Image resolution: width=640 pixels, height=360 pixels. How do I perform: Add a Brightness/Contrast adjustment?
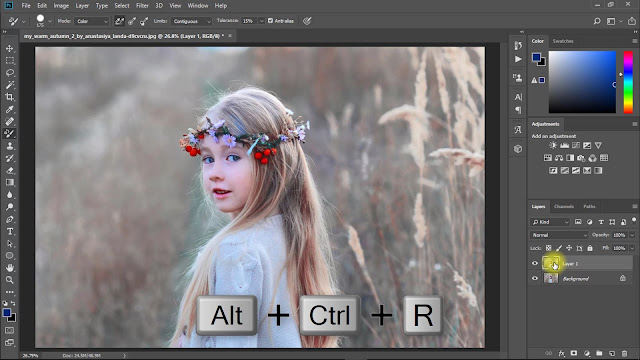point(553,145)
